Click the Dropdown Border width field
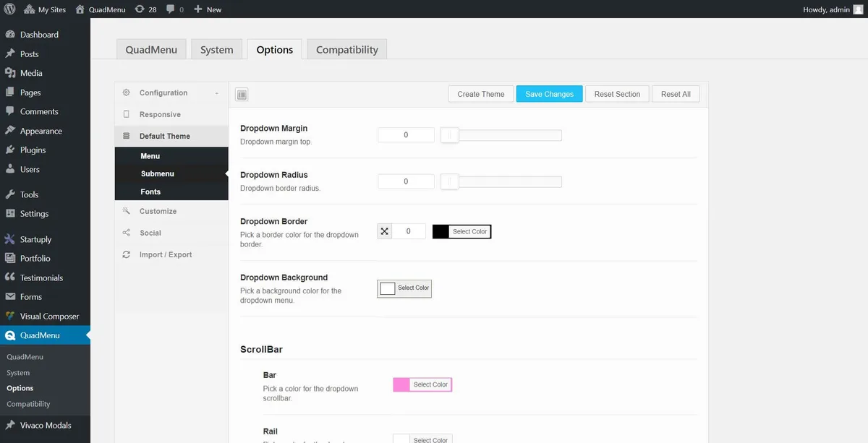 point(409,231)
